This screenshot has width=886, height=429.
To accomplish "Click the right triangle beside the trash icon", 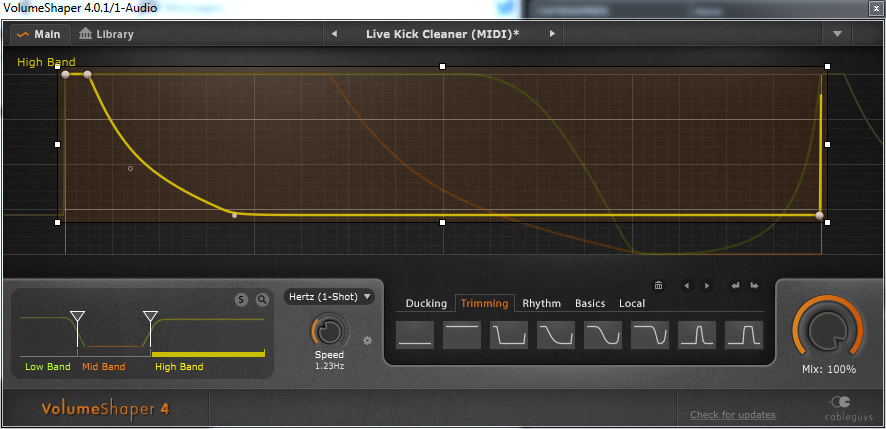I will click(706, 285).
